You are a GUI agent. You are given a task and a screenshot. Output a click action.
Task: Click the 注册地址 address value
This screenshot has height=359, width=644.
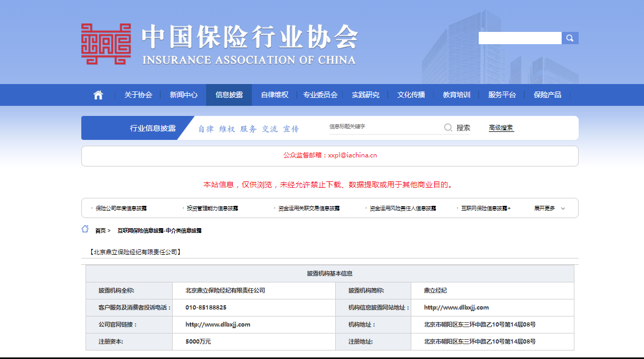coord(480,341)
